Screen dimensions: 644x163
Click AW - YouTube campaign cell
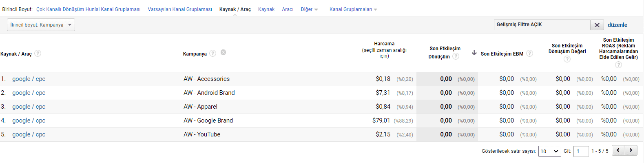click(202, 134)
